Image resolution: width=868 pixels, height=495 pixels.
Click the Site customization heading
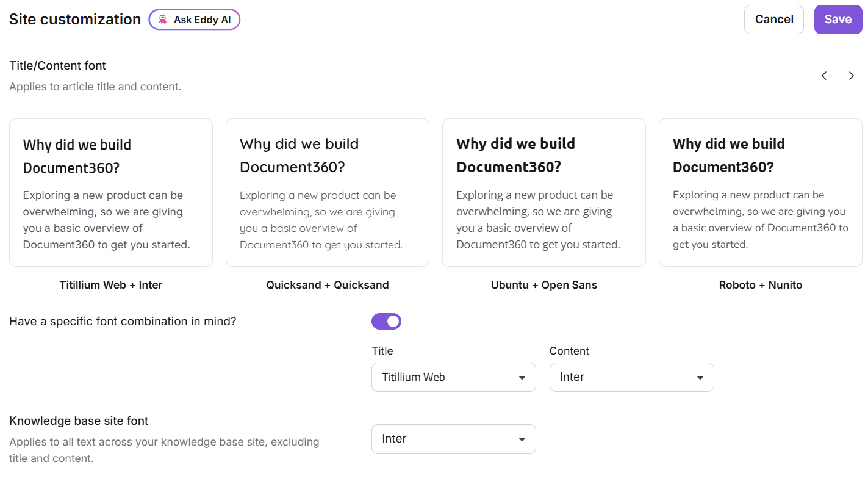click(x=75, y=20)
